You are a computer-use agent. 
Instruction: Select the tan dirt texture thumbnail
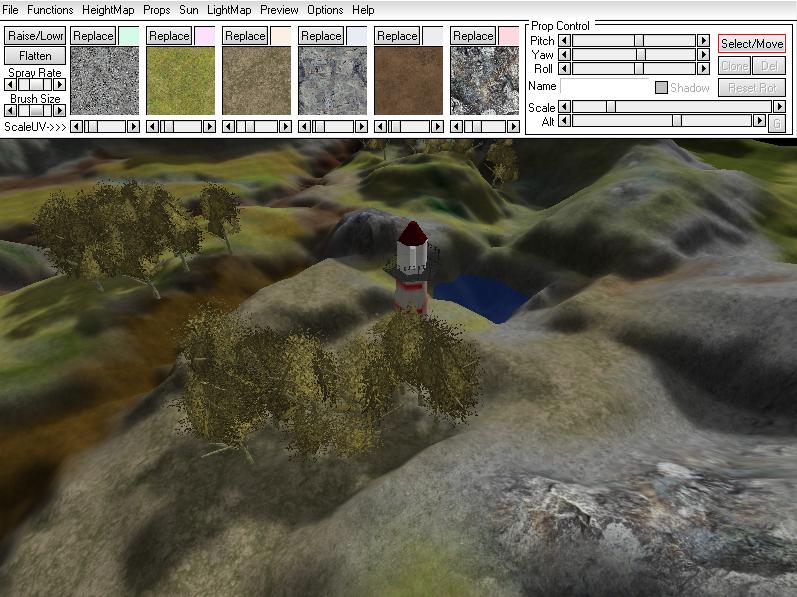(257, 81)
